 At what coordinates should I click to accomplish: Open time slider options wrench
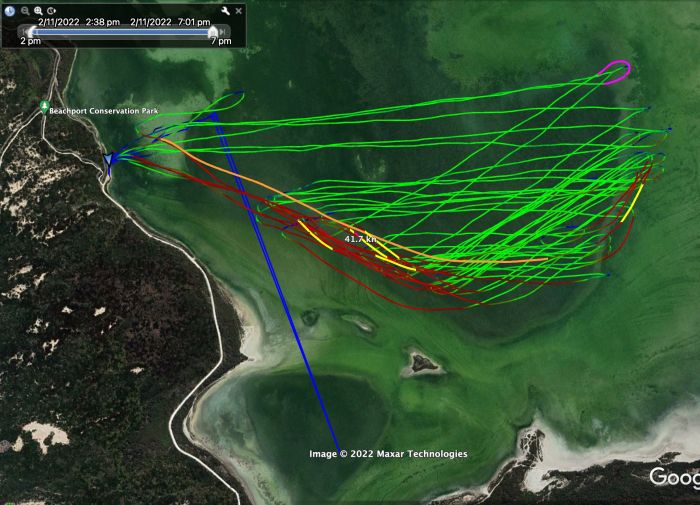tap(225, 11)
